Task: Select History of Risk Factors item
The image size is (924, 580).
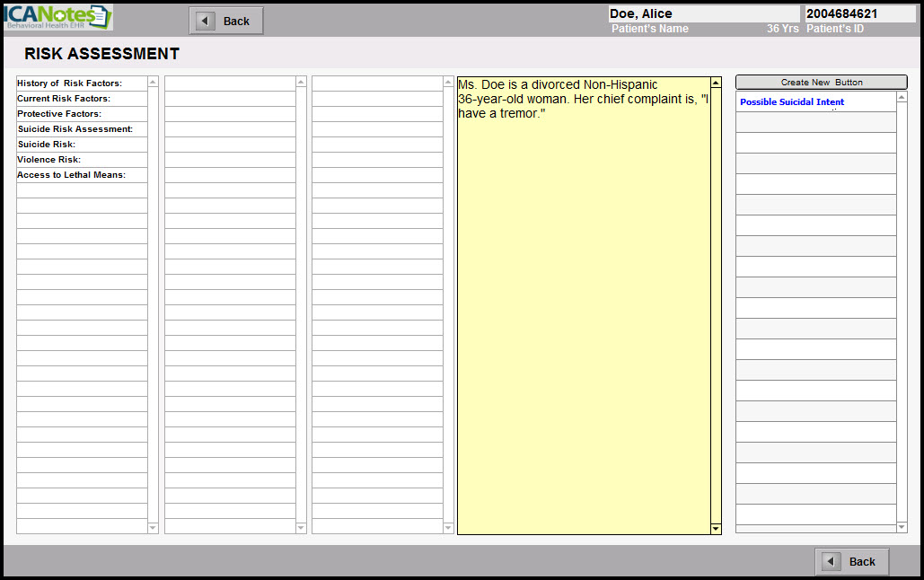Action: tap(81, 83)
